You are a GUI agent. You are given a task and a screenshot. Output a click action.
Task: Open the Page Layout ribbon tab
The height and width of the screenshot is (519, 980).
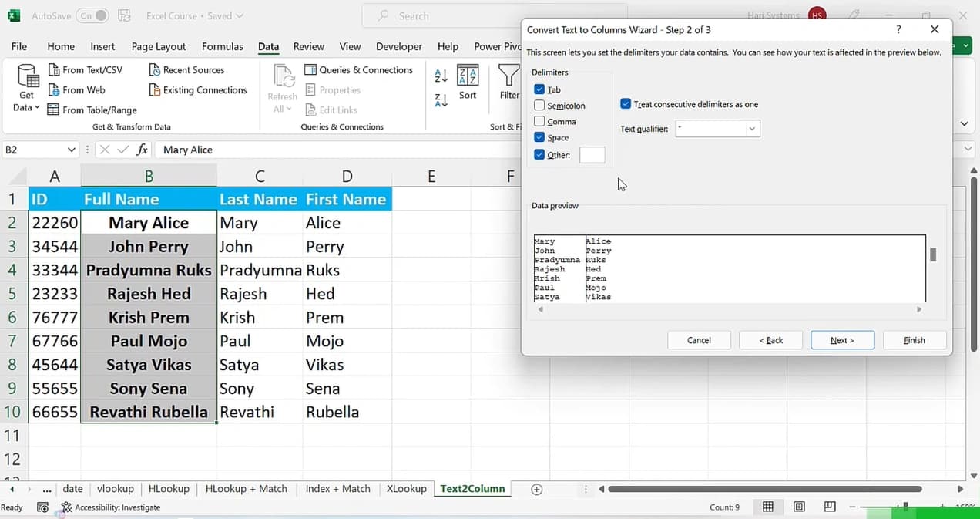[x=159, y=46]
